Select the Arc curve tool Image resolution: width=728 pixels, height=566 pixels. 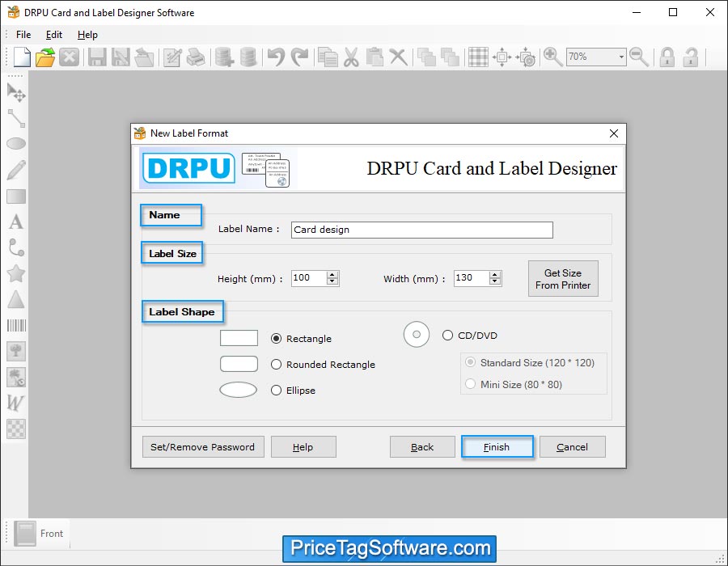point(16,247)
